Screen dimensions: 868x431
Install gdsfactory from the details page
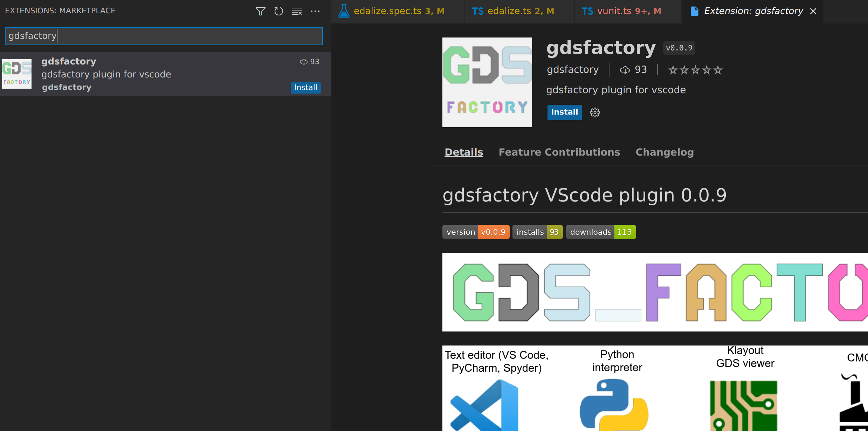click(564, 112)
